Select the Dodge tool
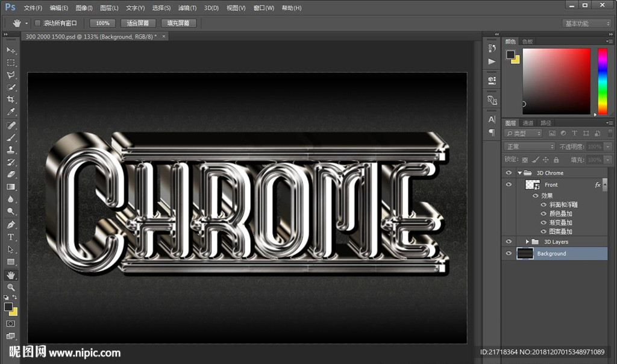 click(11, 212)
